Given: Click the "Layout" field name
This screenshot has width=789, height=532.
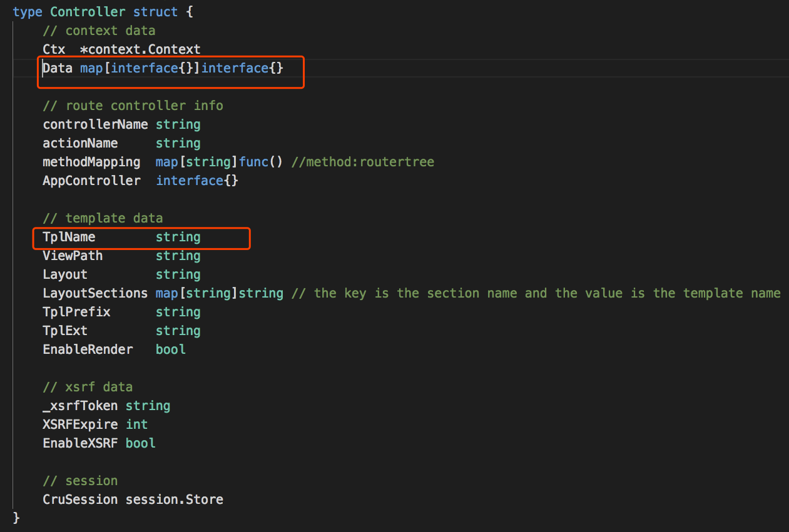Looking at the screenshot, I should click(x=65, y=274).
